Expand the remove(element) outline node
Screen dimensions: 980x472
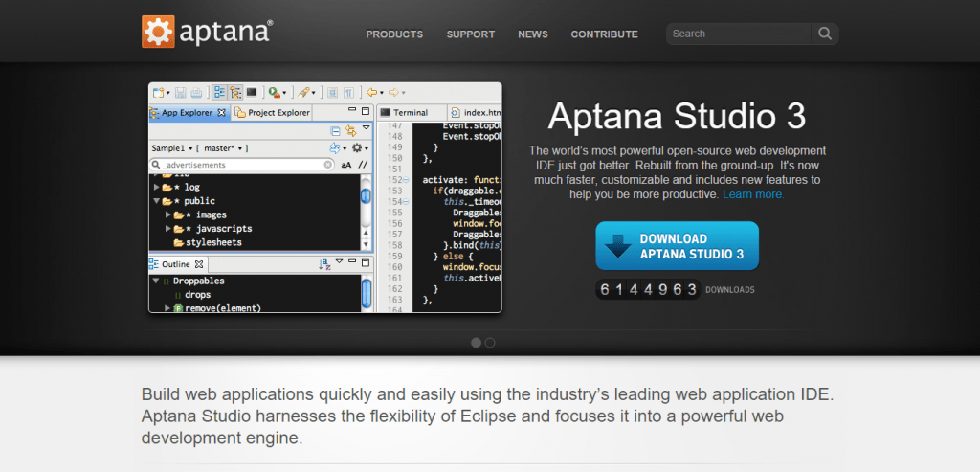coord(168,308)
